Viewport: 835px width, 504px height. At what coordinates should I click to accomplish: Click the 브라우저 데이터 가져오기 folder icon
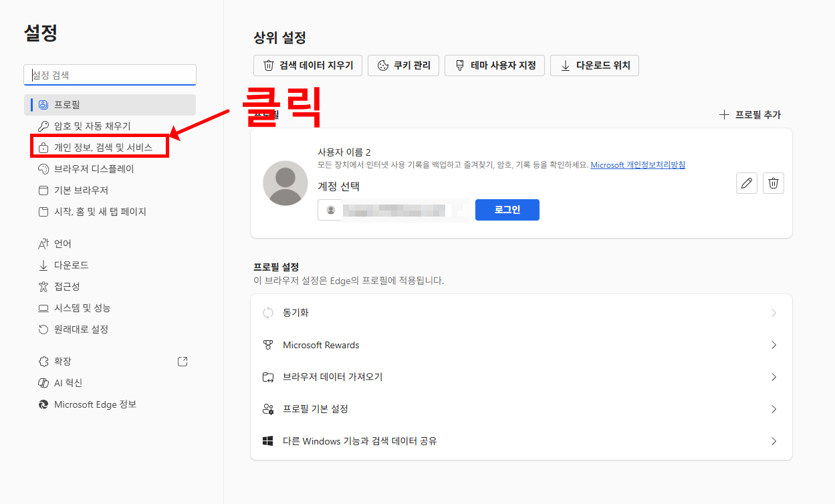click(268, 377)
